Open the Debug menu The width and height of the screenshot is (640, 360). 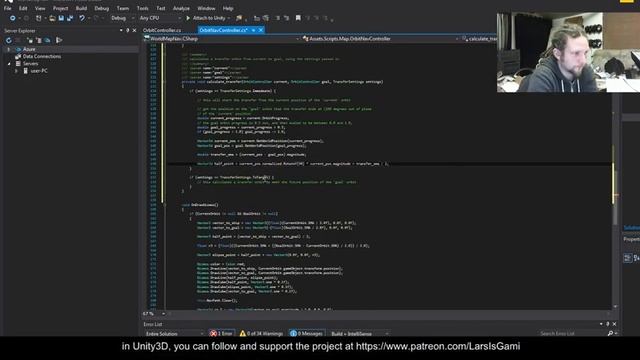tap(102, 8)
